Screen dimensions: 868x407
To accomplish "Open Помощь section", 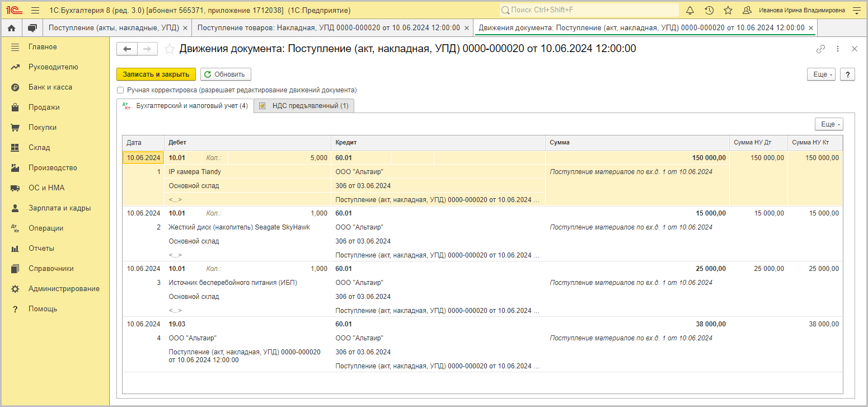I will pyautogui.click(x=43, y=309).
